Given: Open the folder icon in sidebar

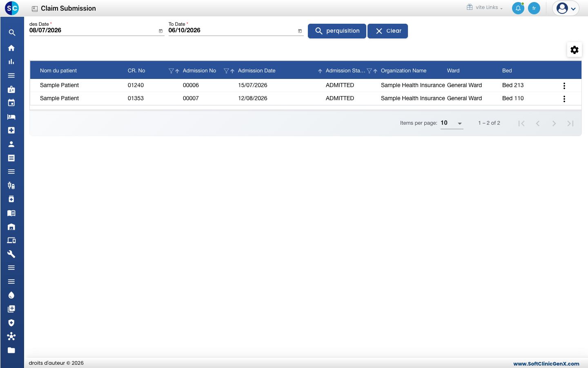Looking at the screenshot, I should pos(11,350).
